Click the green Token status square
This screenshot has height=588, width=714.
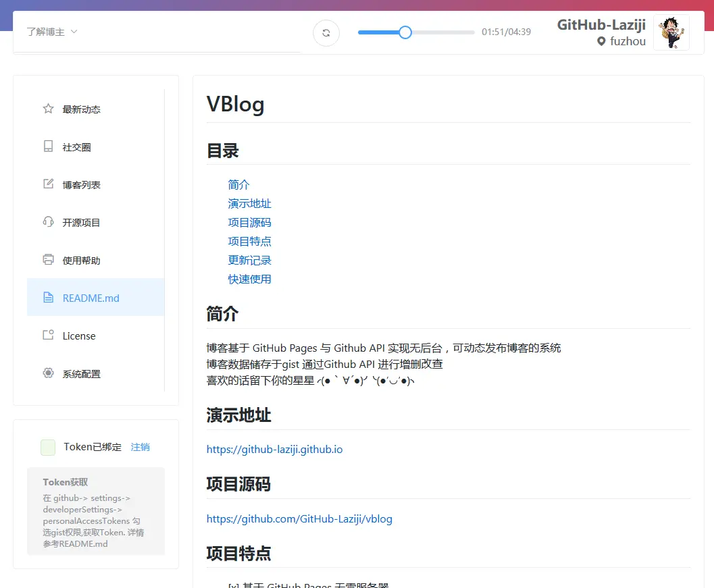(x=48, y=448)
